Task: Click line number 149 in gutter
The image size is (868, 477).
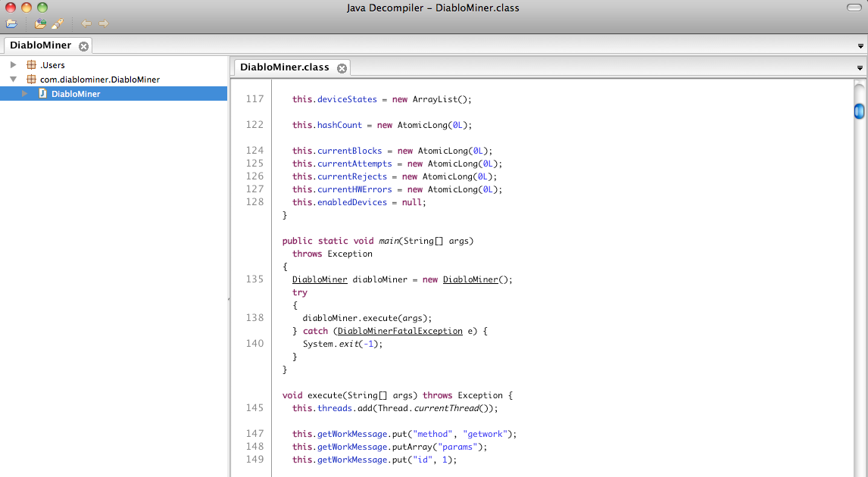Action: (x=254, y=460)
